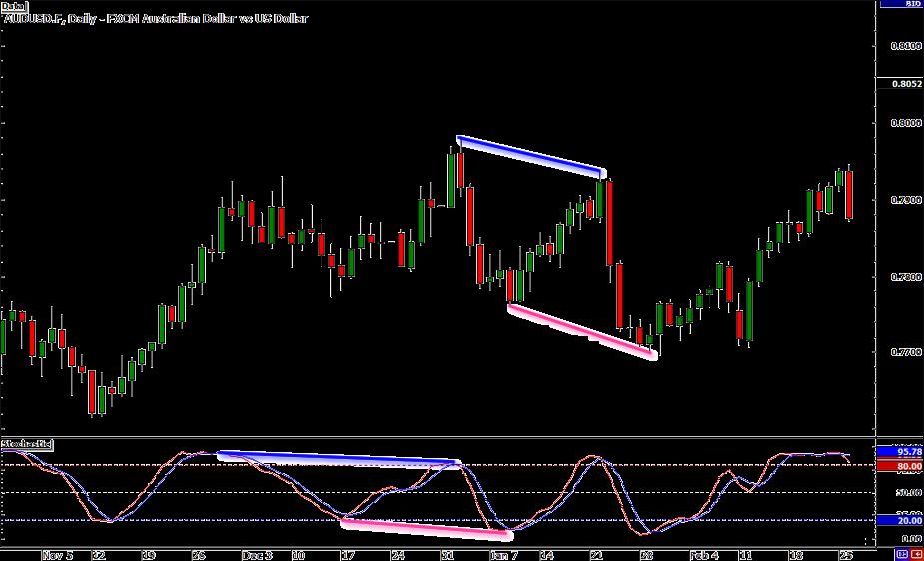Screen dimensions: 924x561
Task: Click the AUDUSD.F Daily chart title text
Action: tap(155, 18)
